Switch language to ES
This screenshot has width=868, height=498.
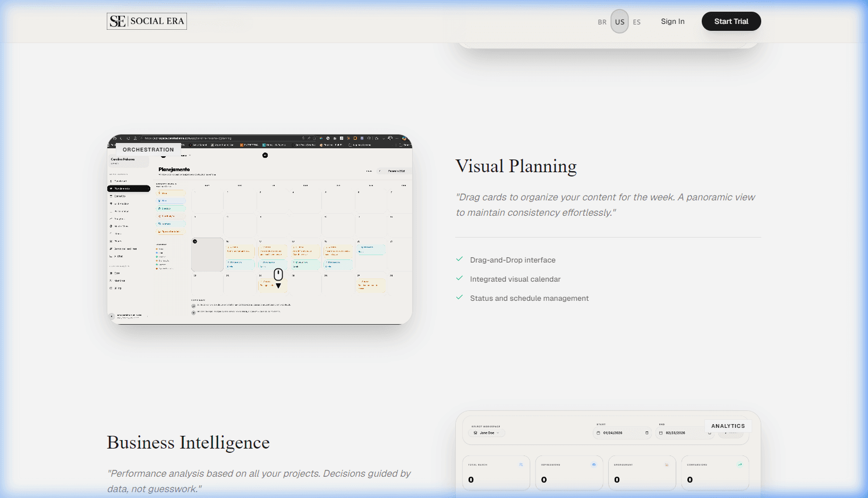636,22
